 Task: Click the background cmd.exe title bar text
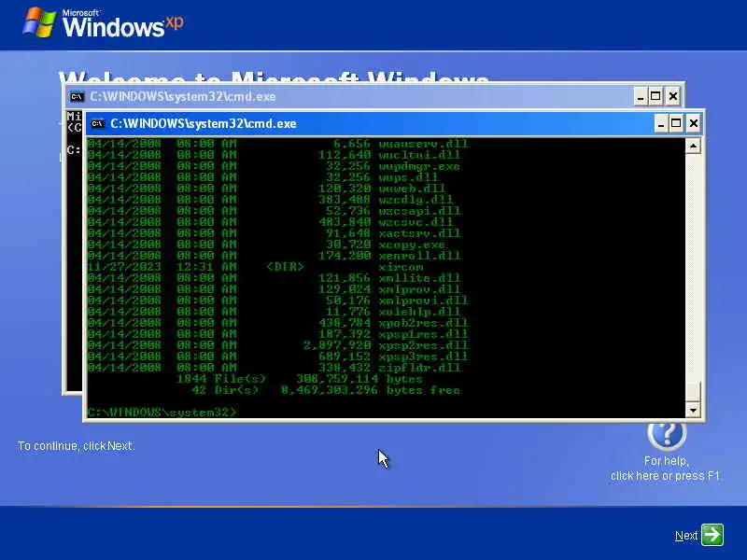click(x=183, y=97)
